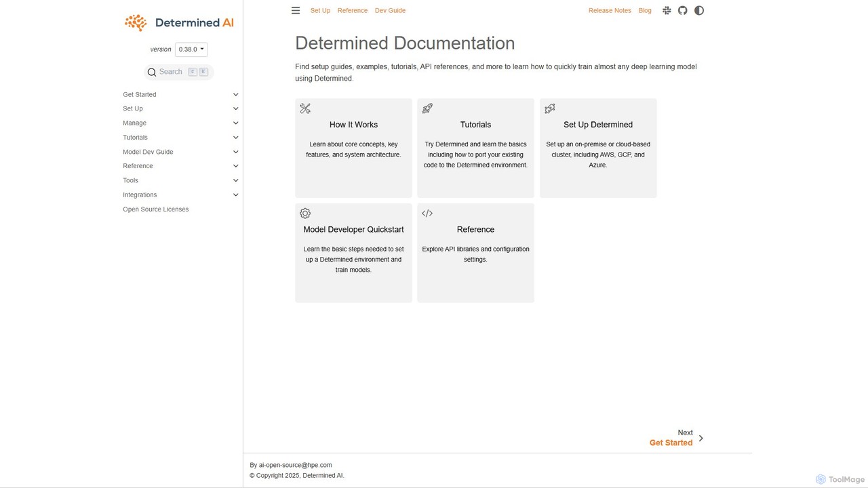Click the ai-open-source@hpe.com footer text
This screenshot has width=868, height=488.
(296, 465)
